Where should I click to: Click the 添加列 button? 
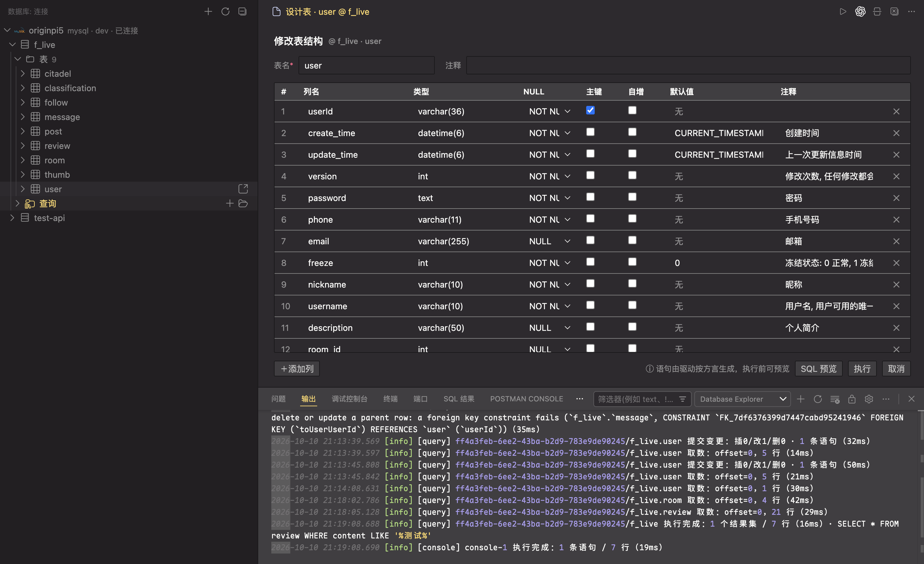(x=297, y=369)
